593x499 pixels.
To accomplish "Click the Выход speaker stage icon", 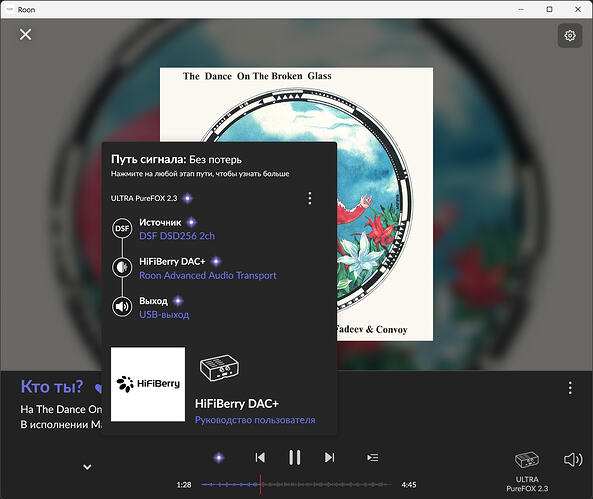I will [122, 306].
